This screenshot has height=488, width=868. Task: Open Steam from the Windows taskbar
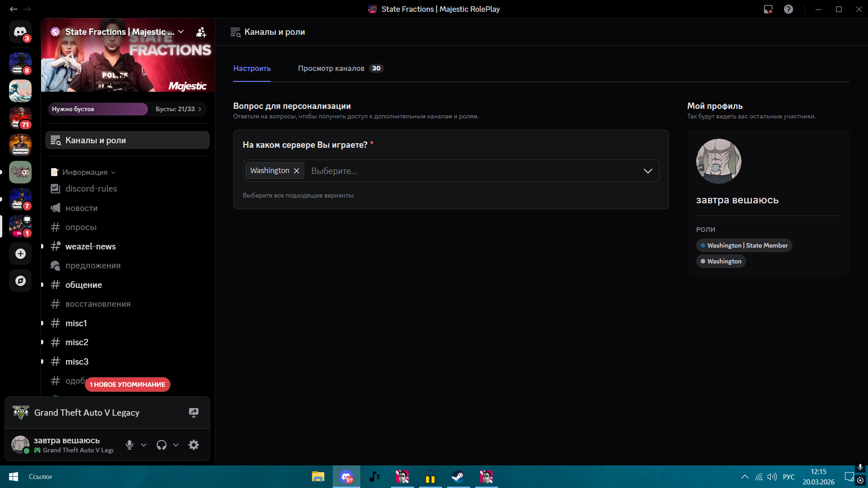[458, 477]
